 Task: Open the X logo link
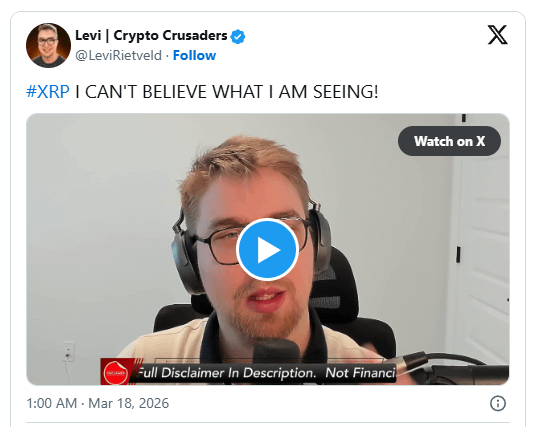pos(497,35)
